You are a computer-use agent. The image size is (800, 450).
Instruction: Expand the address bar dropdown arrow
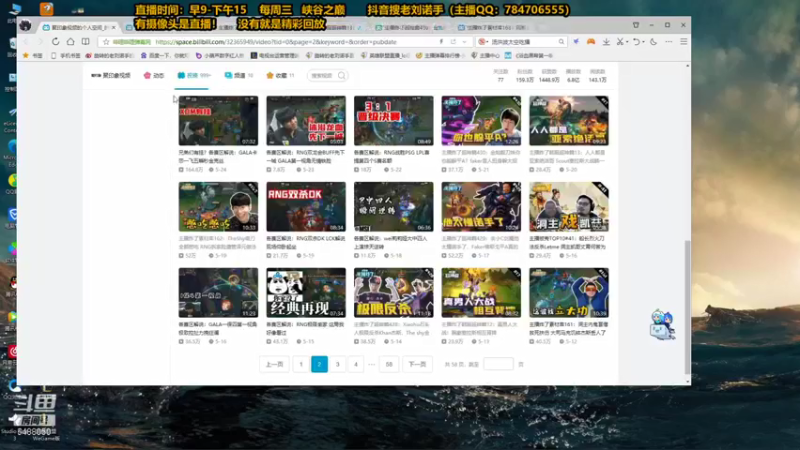464,42
